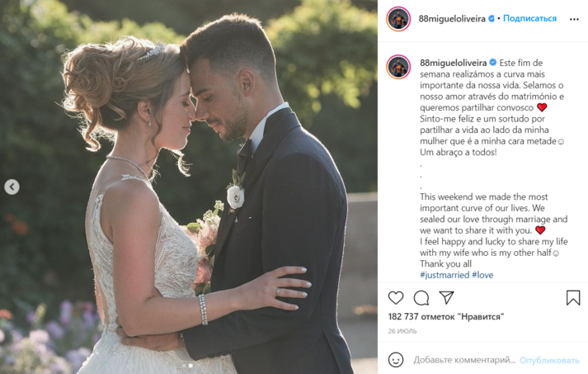
Task: Click the Опубликовать post button
Action: click(x=549, y=360)
